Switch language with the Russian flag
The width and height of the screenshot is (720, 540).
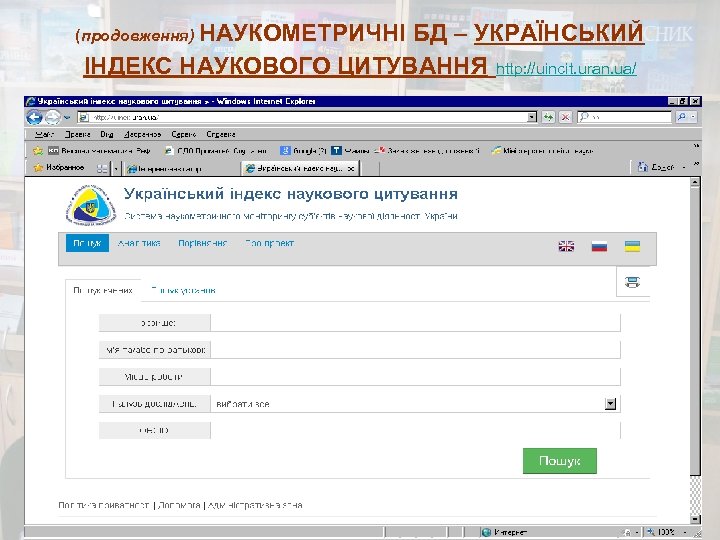(x=599, y=246)
